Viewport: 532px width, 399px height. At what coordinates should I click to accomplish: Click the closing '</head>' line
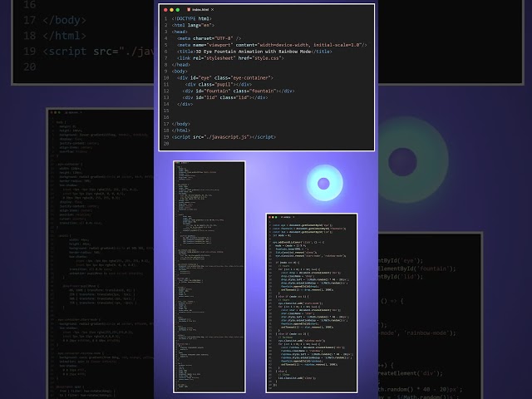[181, 65]
